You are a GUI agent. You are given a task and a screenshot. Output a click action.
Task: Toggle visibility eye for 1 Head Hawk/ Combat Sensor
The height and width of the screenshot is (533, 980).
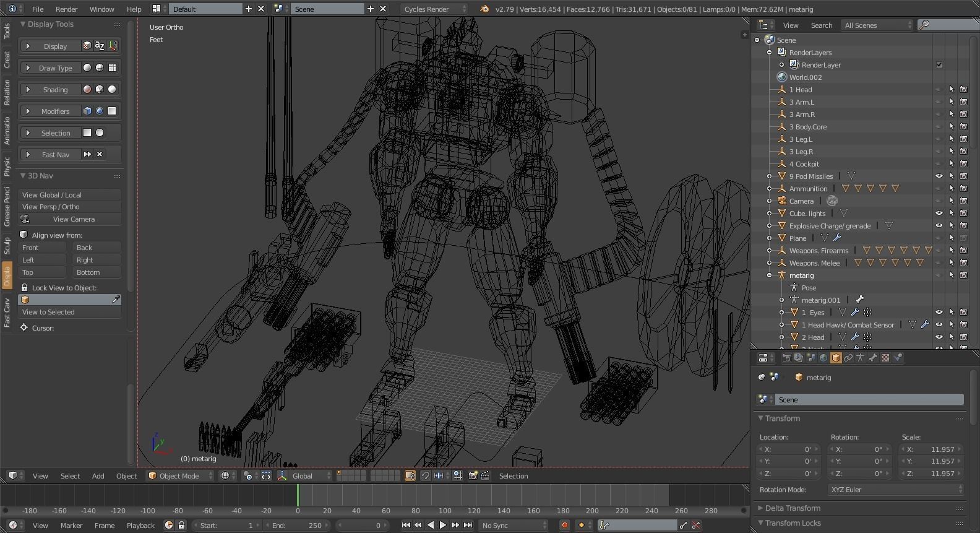939,324
